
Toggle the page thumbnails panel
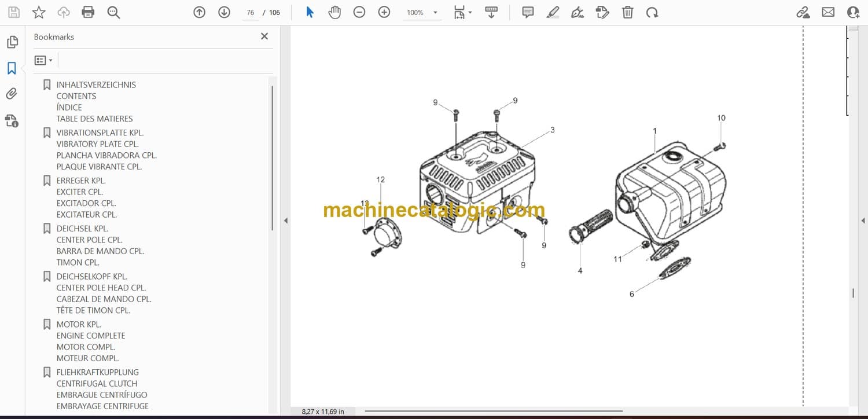(12, 42)
